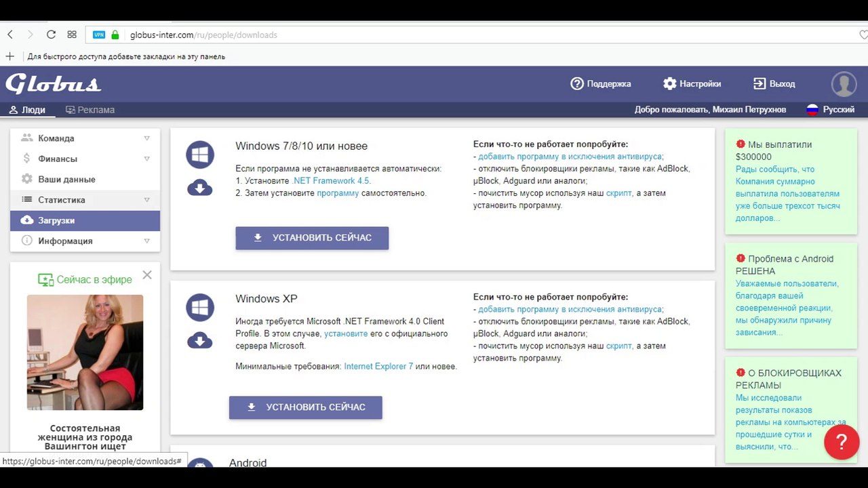Click 'установите' link in Windows XP section

click(x=346, y=333)
